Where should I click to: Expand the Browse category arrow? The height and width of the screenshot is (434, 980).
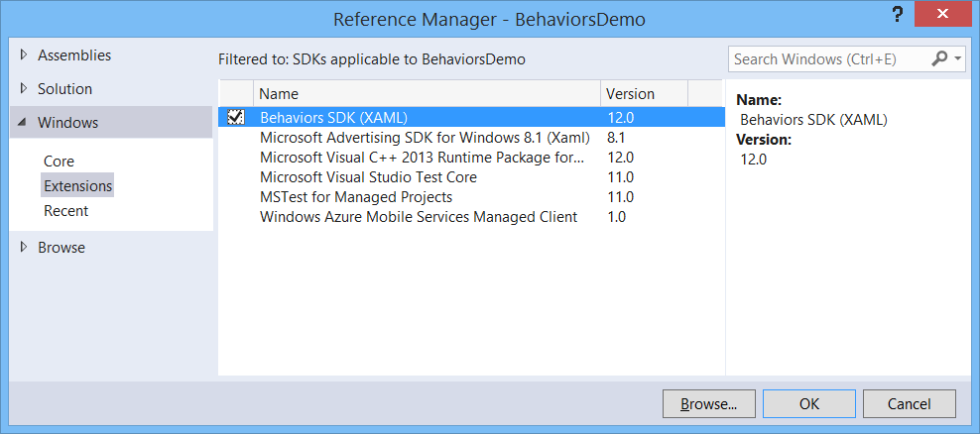pos(25,248)
